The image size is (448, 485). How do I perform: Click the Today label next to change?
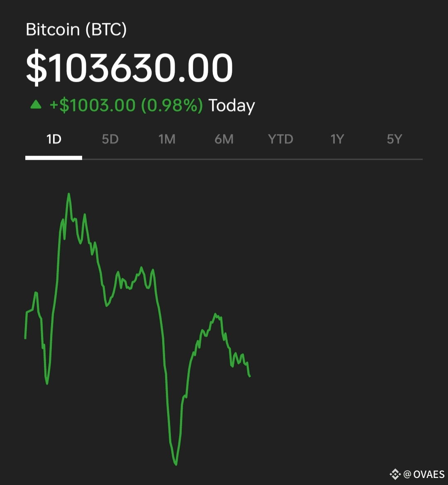click(x=231, y=106)
